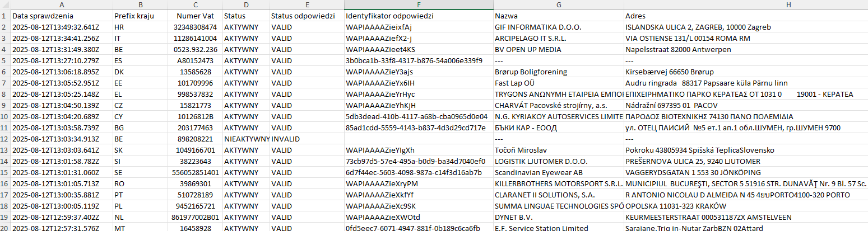This screenshot has width=868, height=231.
Task: Select 'KILLERBROTHERS MOTORSPORT S.R.L.' cell
Action: click(558, 183)
